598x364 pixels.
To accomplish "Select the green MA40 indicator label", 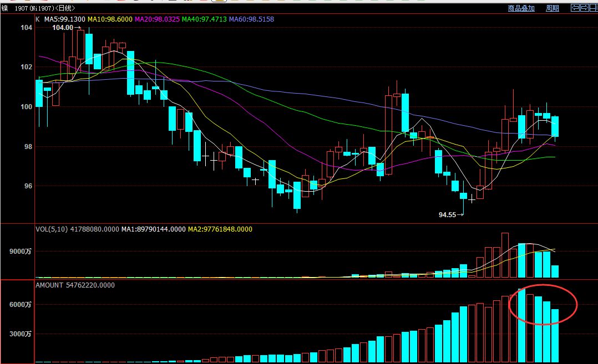I will click(205, 19).
